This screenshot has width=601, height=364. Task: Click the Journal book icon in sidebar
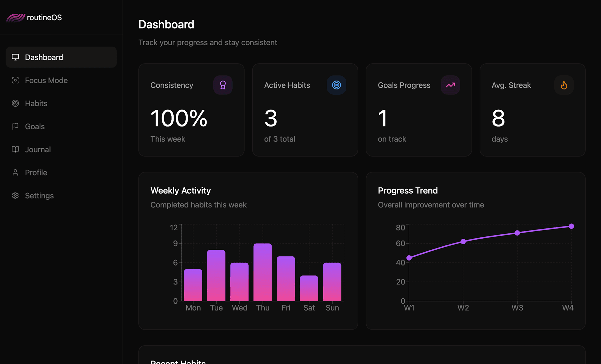pyautogui.click(x=15, y=149)
